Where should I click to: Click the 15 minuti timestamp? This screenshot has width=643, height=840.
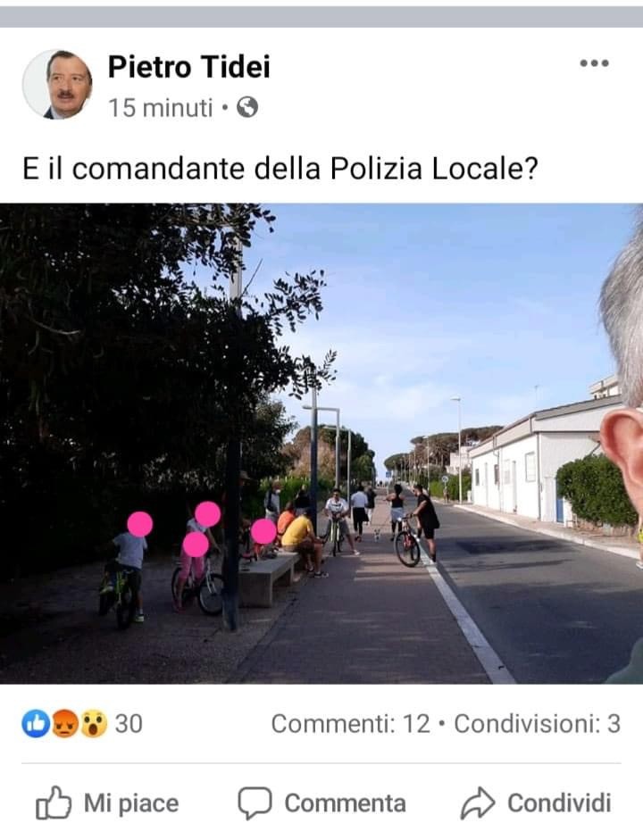[161, 108]
